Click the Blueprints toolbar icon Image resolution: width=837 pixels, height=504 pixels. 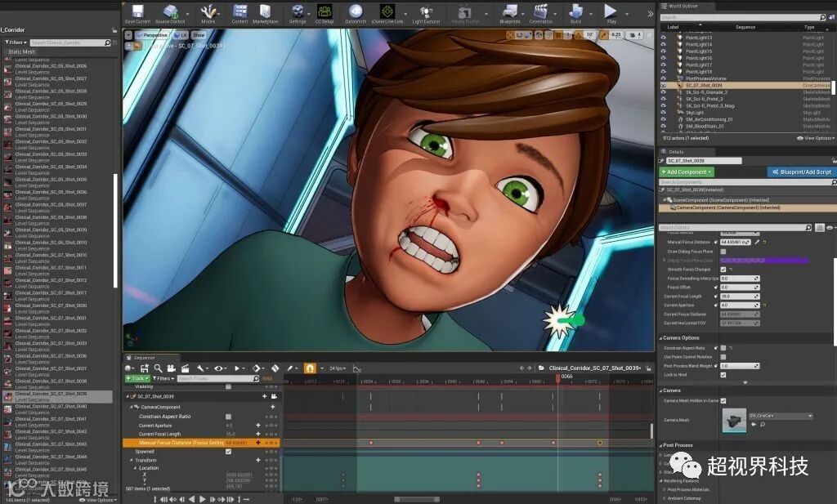(509, 12)
